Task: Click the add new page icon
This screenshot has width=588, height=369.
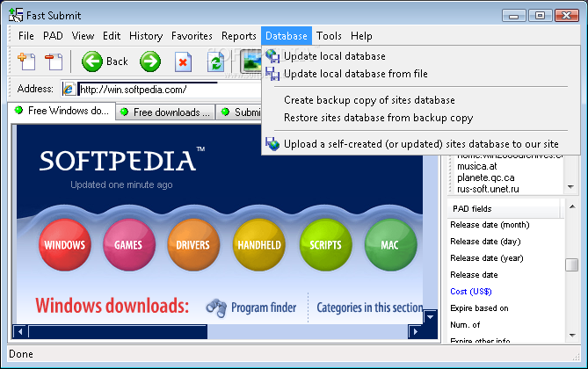Action: tap(26, 61)
